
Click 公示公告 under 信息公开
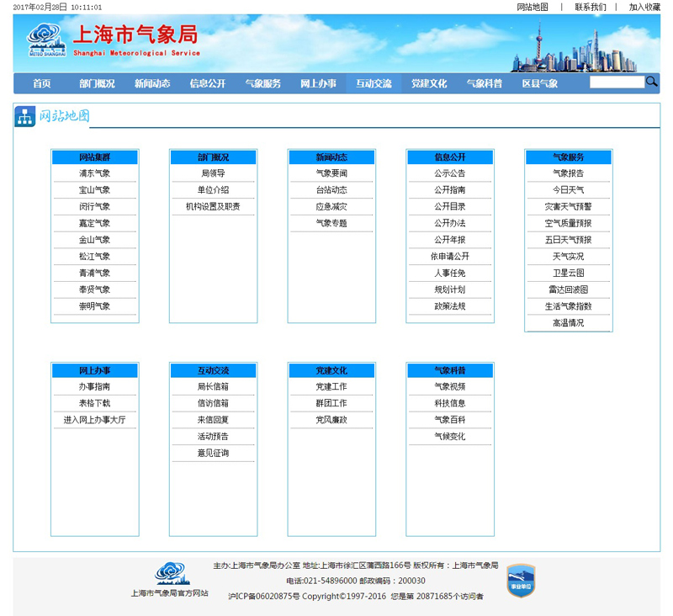pos(450,173)
